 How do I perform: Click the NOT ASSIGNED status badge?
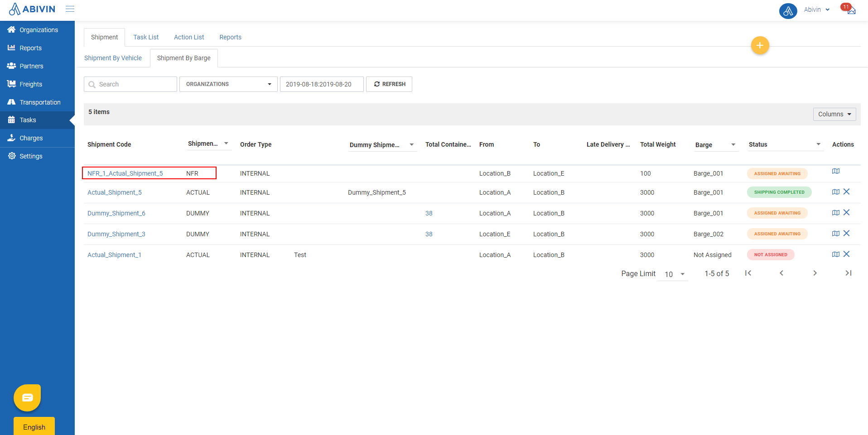coord(771,254)
